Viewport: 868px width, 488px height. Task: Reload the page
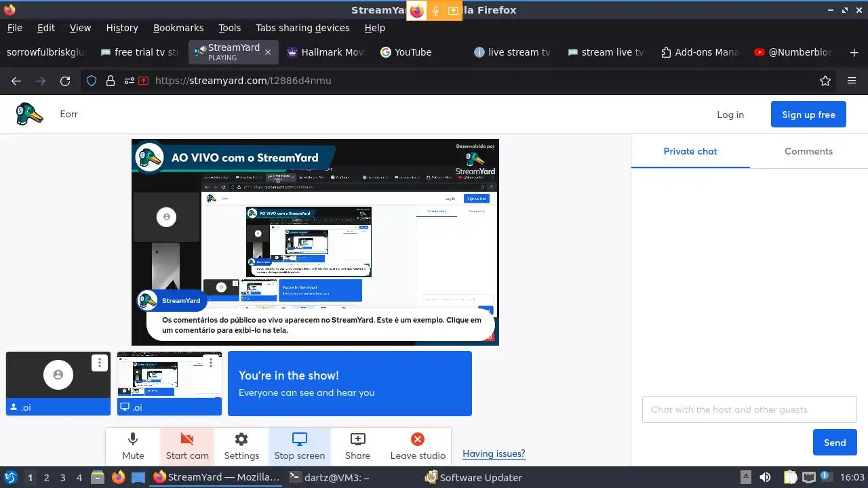pos(65,81)
